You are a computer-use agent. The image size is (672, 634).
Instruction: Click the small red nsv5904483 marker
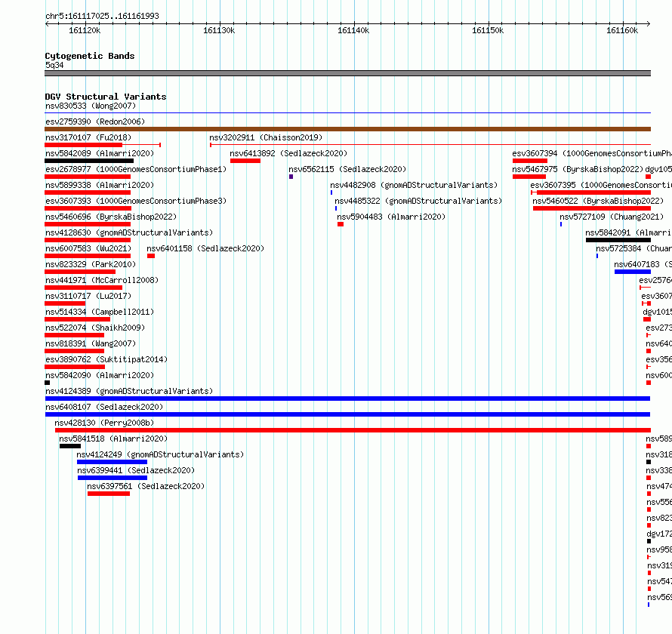(341, 224)
